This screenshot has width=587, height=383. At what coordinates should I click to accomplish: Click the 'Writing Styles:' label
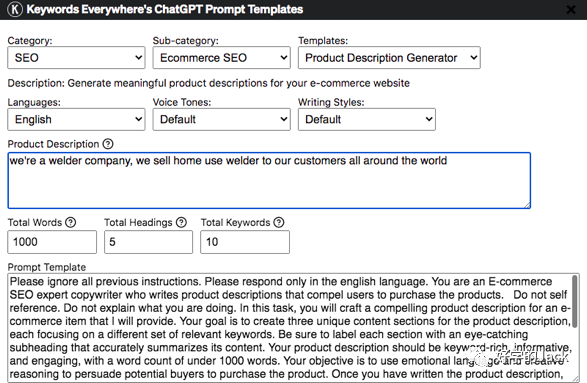331,102
